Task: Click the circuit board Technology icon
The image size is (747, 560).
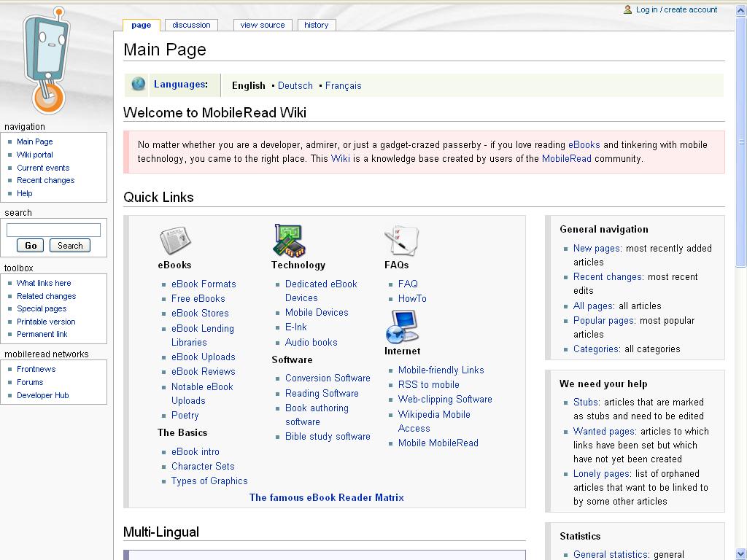Action: pyautogui.click(x=289, y=241)
